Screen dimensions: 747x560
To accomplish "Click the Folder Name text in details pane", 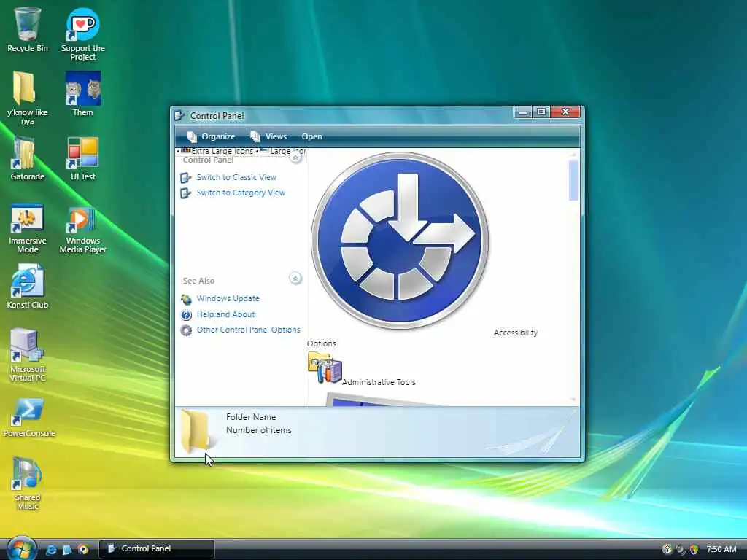I will pyautogui.click(x=251, y=416).
